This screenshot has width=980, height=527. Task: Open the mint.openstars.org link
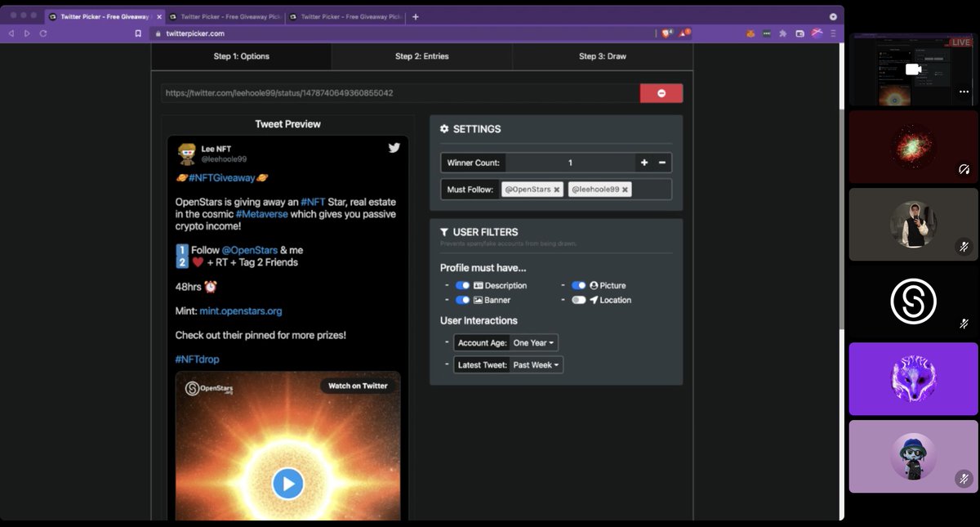[x=241, y=311]
